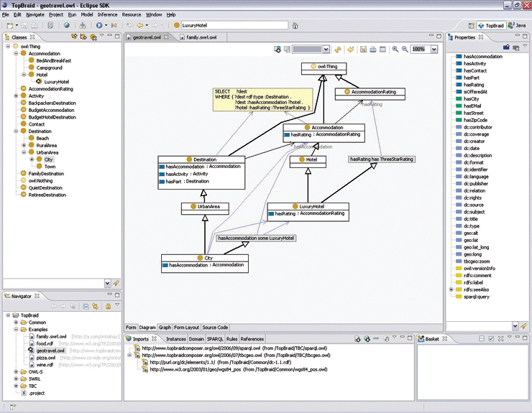Click the first icon in diagram toolbar
This screenshot has height=413, width=532.
point(278,49)
